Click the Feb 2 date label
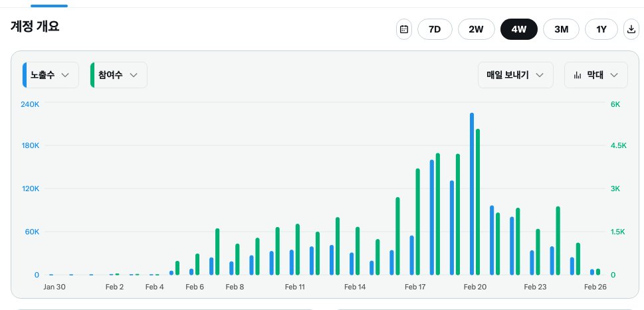 tap(114, 287)
